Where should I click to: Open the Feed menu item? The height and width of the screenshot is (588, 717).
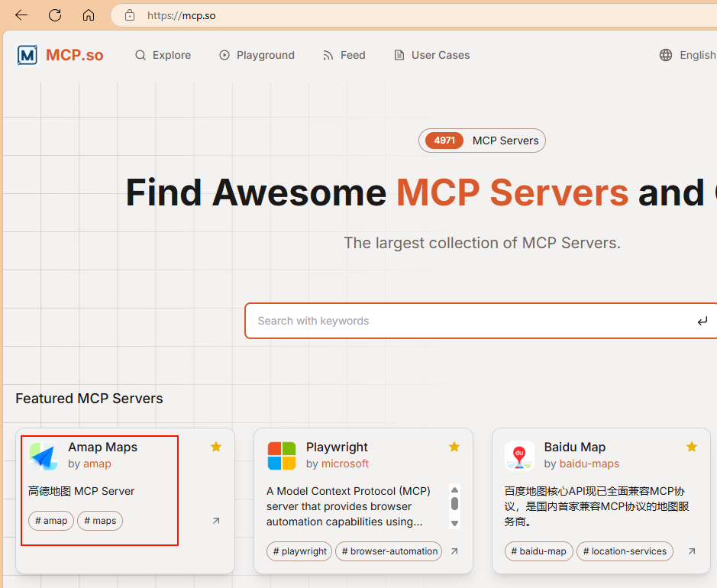pos(344,55)
